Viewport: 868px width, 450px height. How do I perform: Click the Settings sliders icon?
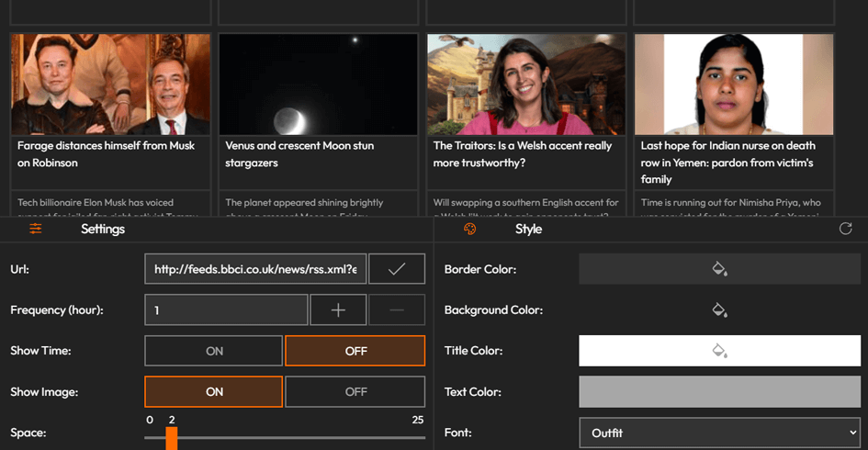click(36, 229)
